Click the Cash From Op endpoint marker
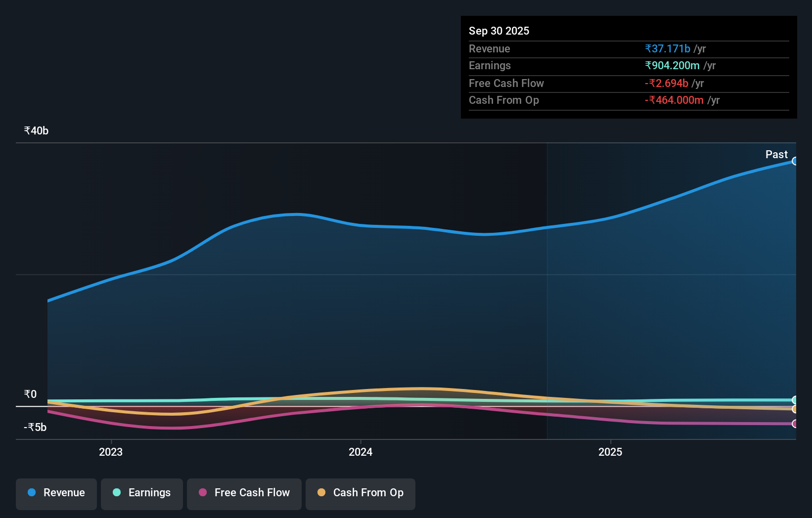The image size is (812, 518). coord(795,410)
